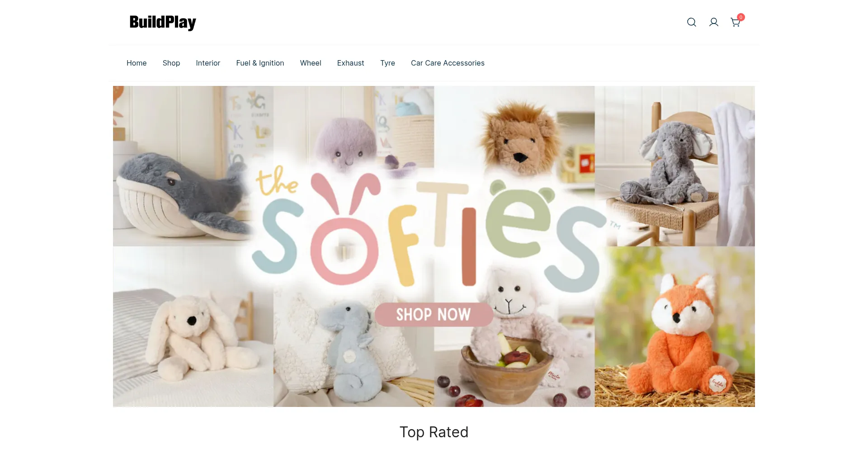Select the Tyre menu item
Image resolution: width=868 pixels, height=449 pixels.
(x=387, y=63)
